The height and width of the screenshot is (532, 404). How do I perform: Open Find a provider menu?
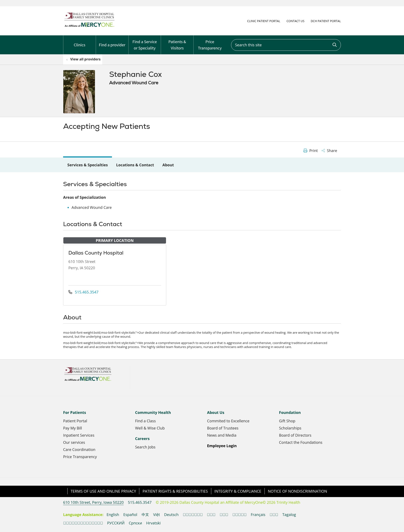pyautogui.click(x=112, y=45)
